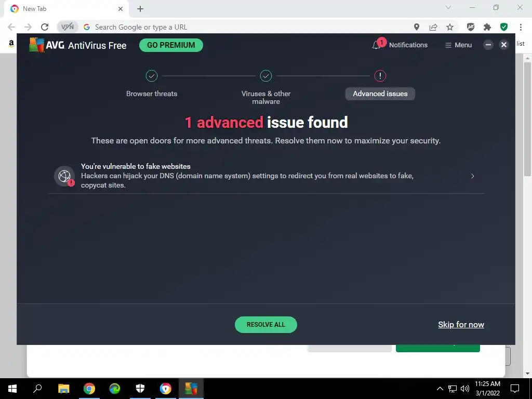Click the network icon in system tray
The width and height of the screenshot is (532, 399).
tap(453, 389)
